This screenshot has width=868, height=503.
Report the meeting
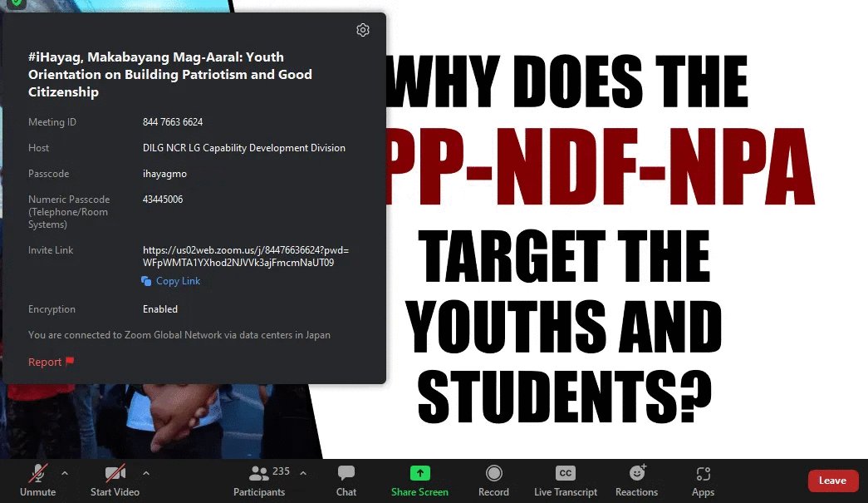(x=51, y=362)
